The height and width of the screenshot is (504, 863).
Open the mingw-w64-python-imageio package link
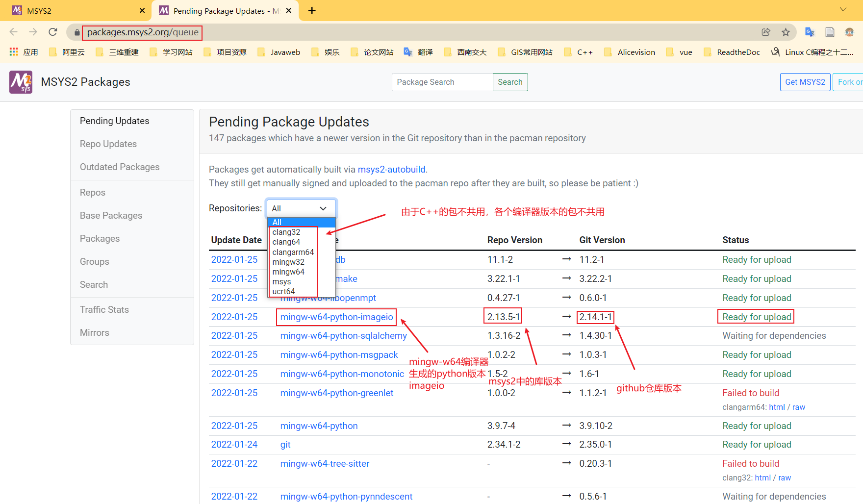[336, 317]
